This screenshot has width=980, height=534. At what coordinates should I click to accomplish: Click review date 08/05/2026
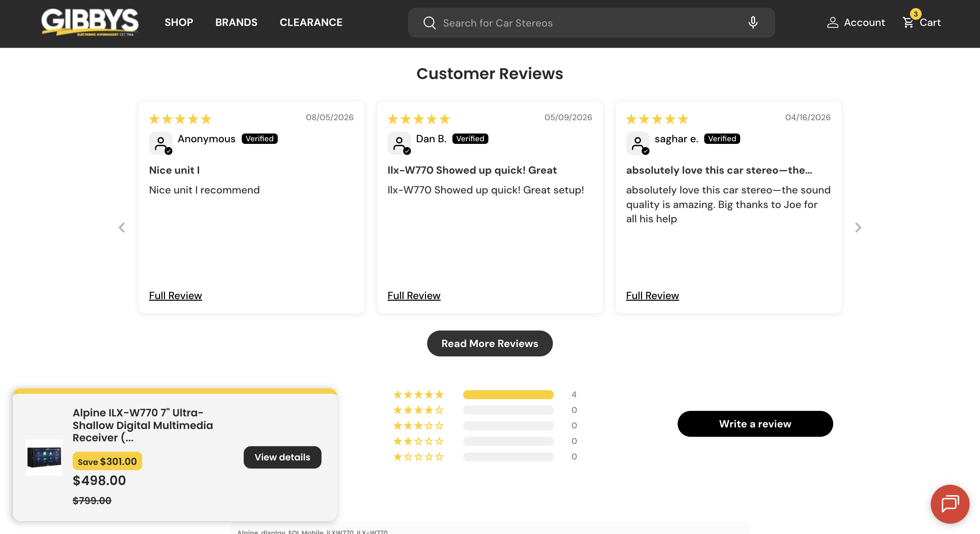click(x=330, y=117)
